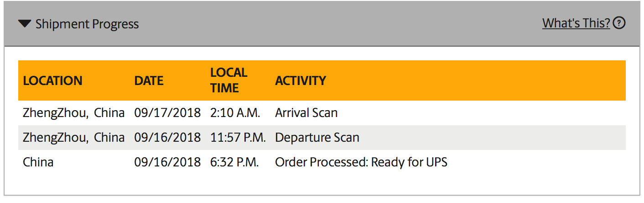The image size is (644, 203).
Task: Click the 09/16/2018 date in the Order Processed row
Action: coord(167,162)
